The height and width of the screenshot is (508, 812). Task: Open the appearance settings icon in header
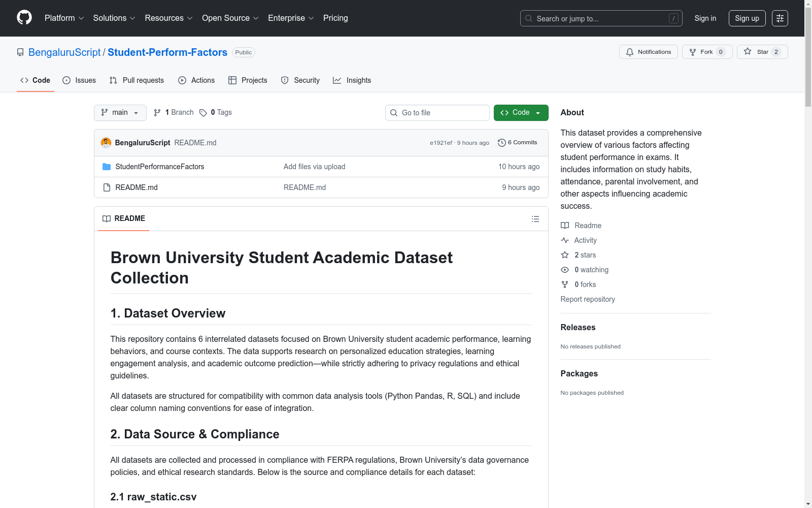click(780, 18)
